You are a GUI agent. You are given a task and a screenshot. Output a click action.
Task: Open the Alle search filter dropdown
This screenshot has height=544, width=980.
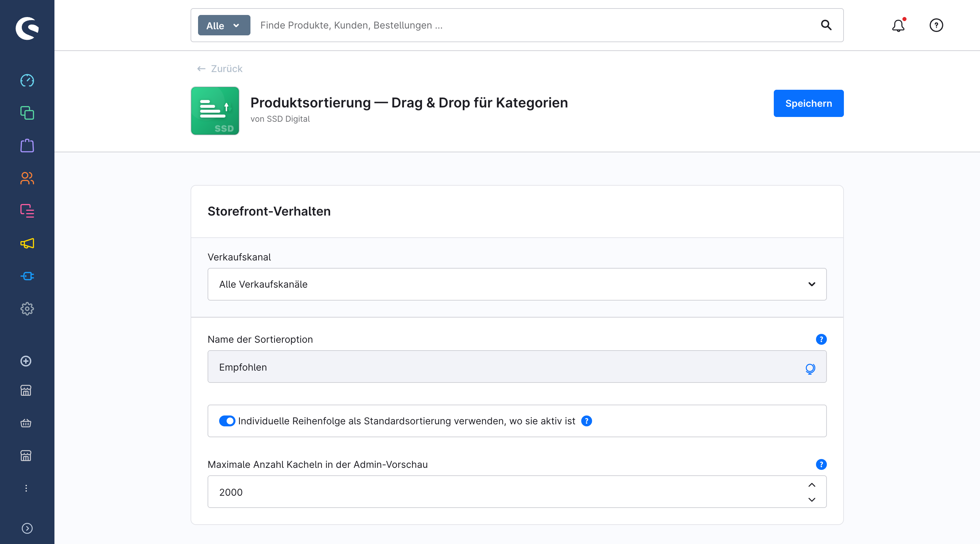tap(224, 25)
